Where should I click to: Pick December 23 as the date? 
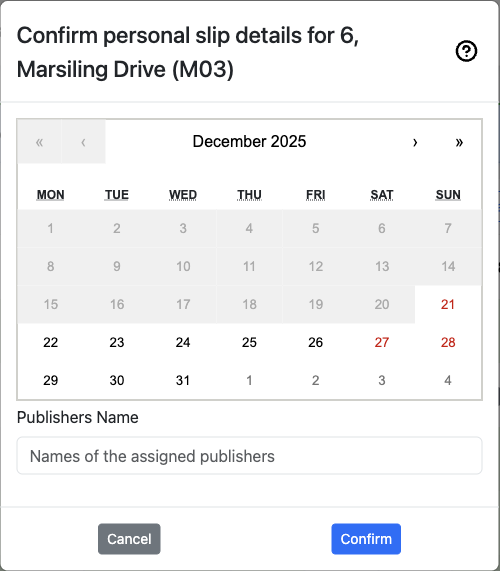(x=117, y=342)
